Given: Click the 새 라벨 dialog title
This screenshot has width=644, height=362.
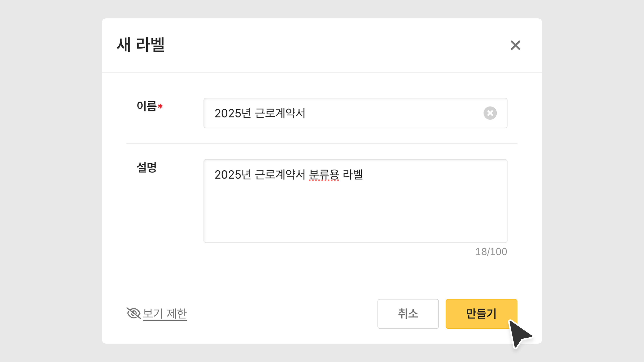Looking at the screenshot, I should pyautogui.click(x=141, y=45).
